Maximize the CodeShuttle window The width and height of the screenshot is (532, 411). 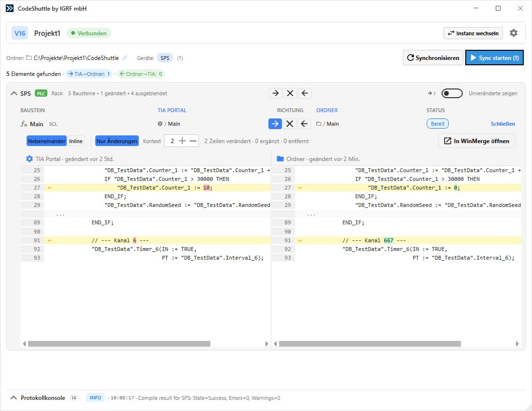tap(498, 8)
